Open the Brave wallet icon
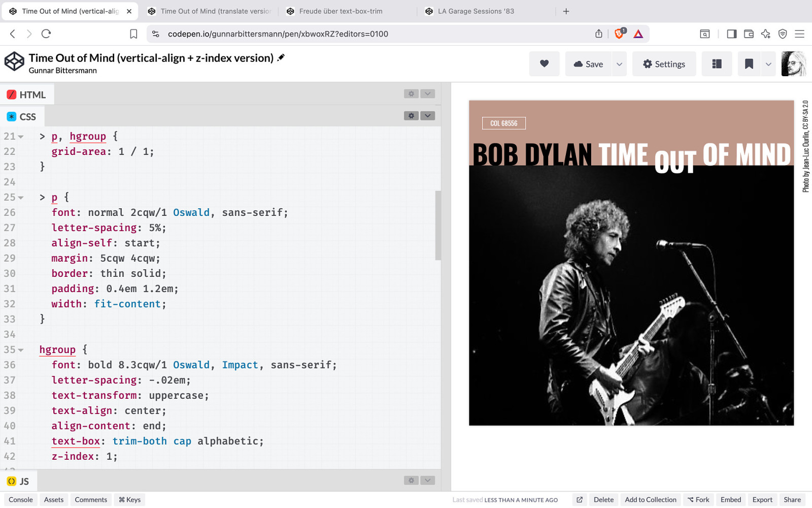The width and height of the screenshot is (812, 508). (x=749, y=34)
